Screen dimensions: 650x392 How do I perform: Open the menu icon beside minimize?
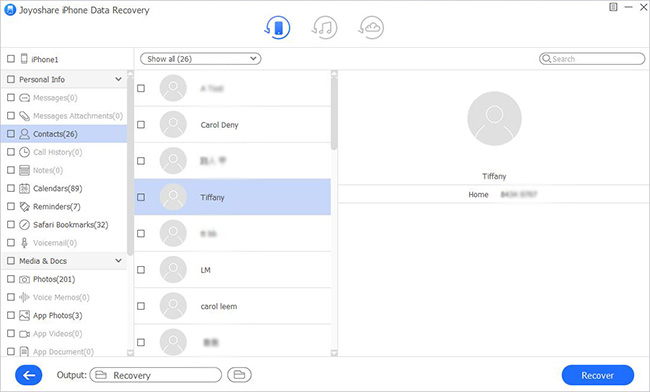pos(613,7)
